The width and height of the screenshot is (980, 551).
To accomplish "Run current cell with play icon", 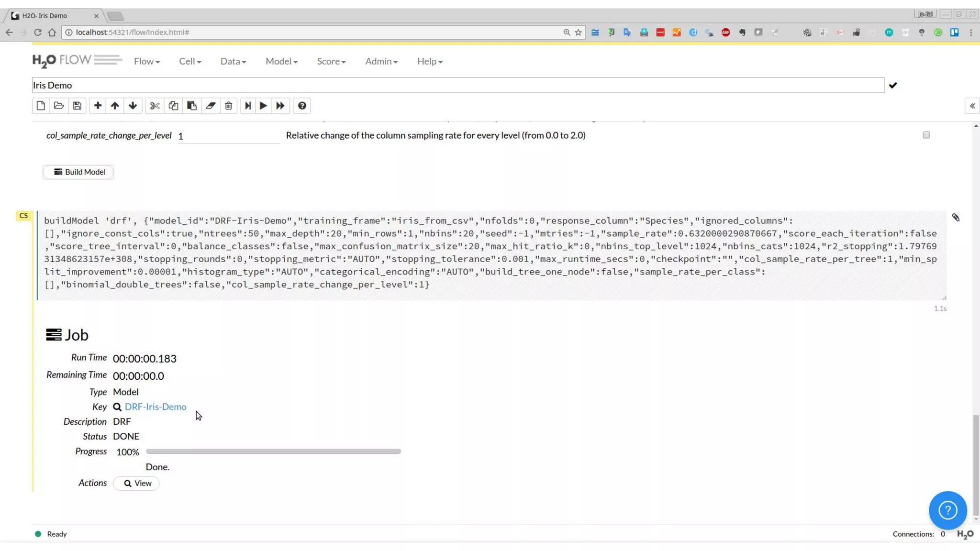I will coord(263,106).
